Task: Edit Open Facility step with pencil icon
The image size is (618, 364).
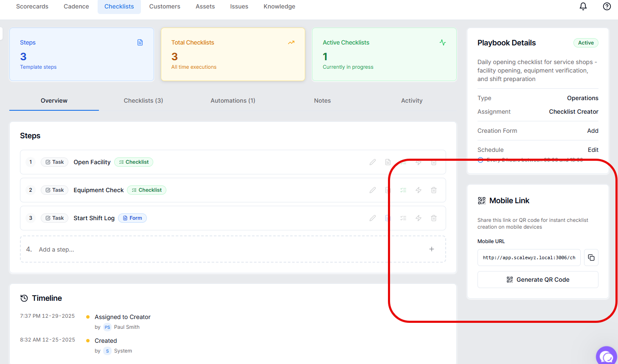Action: point(373,162)
